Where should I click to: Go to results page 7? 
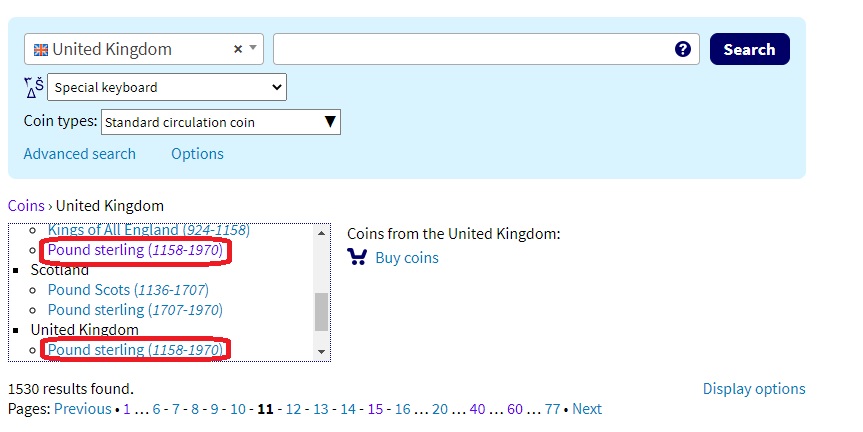pyautogui.click(x=176, y=409)
